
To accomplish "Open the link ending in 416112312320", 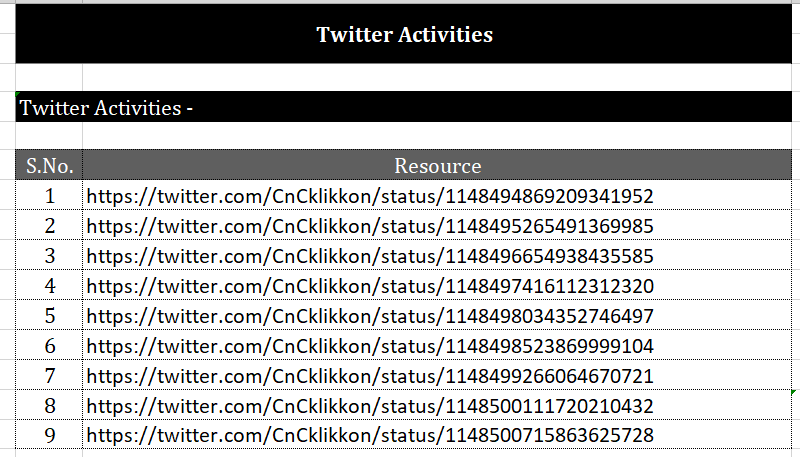I will pos(370,286).
